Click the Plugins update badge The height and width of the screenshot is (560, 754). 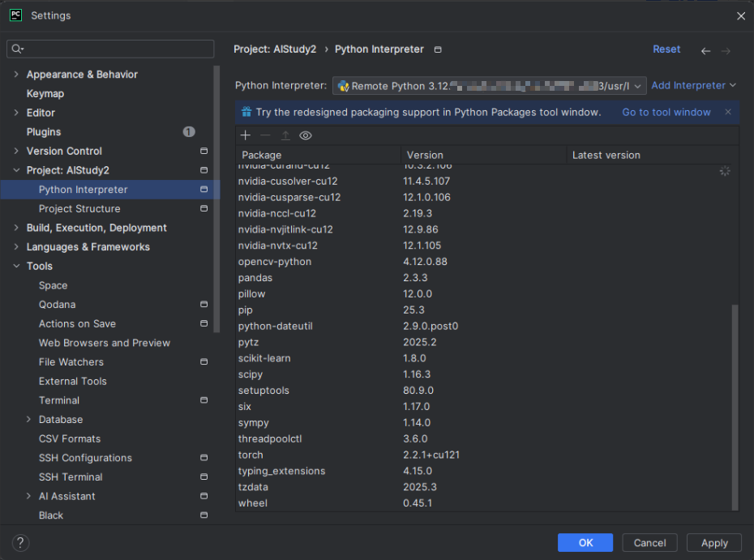click(189, 132)
